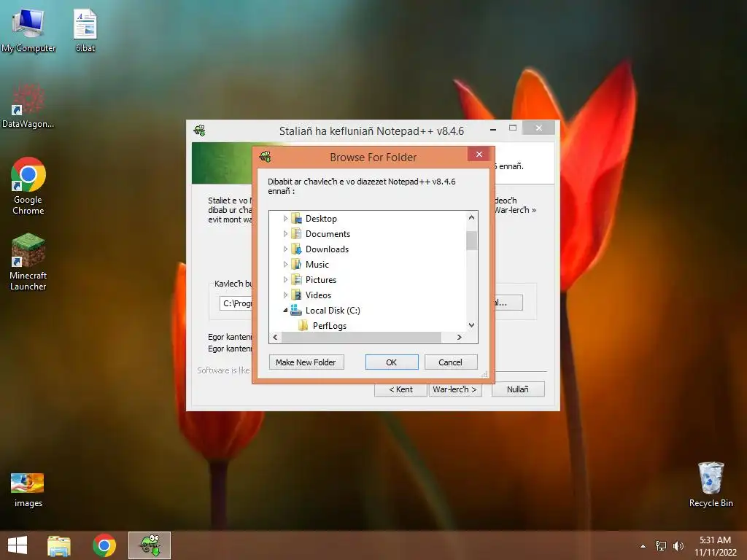Open the Windows Start button

[x=18, y=545]
